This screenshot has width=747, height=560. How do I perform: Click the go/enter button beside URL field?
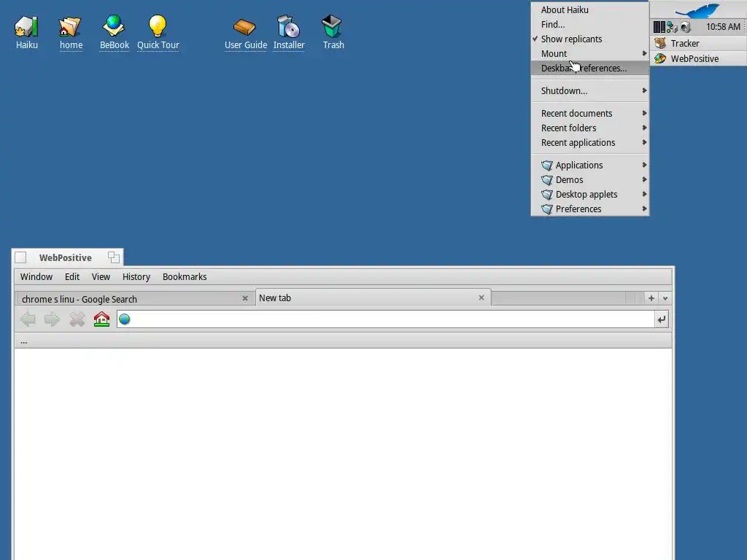point(662,319)
